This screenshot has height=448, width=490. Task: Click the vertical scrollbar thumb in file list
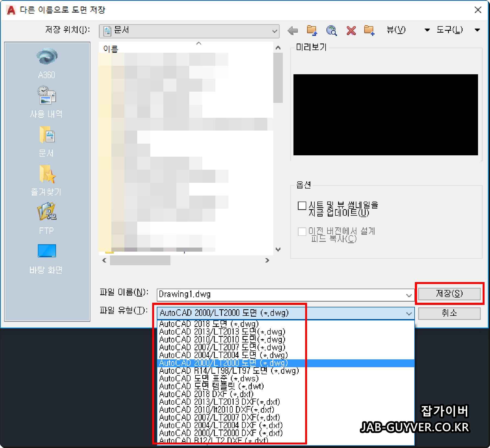[278, 78]
